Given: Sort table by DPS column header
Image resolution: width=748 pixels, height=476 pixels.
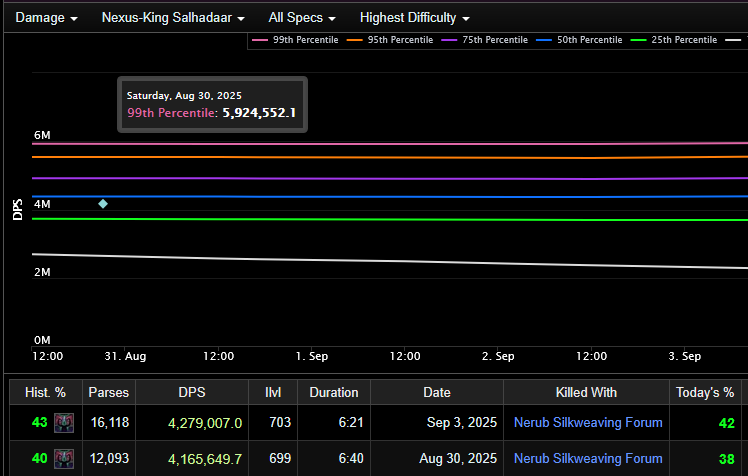Looking at the screenshot, I should tap(192, 393).
